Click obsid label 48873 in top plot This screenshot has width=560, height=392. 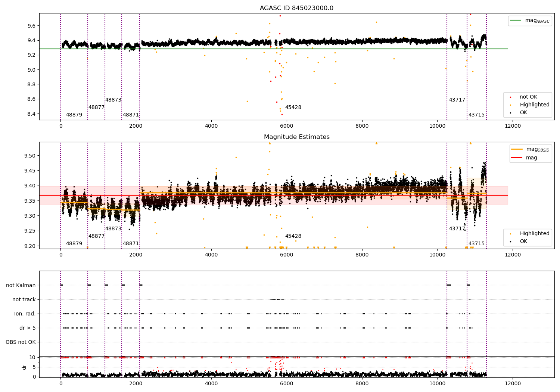[x=113, y=100]
